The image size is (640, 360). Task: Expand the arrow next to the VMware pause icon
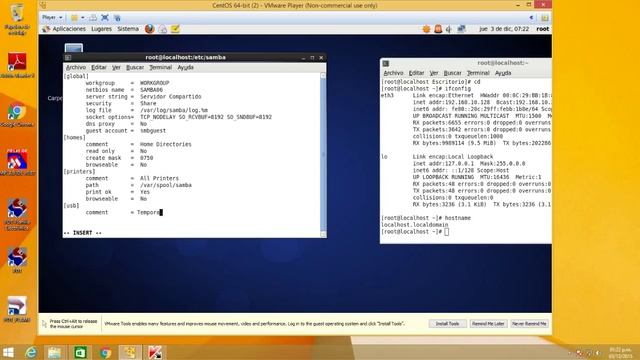(x=82, y=18)
